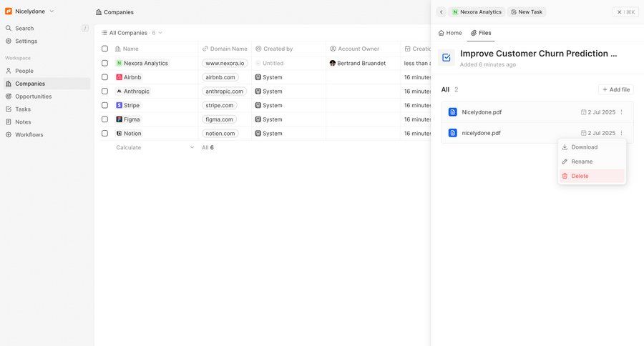Viewport: 644px width, 346px height.
Task: Open the Calculate dropdown under the table
Action: [x=155, y=147]
